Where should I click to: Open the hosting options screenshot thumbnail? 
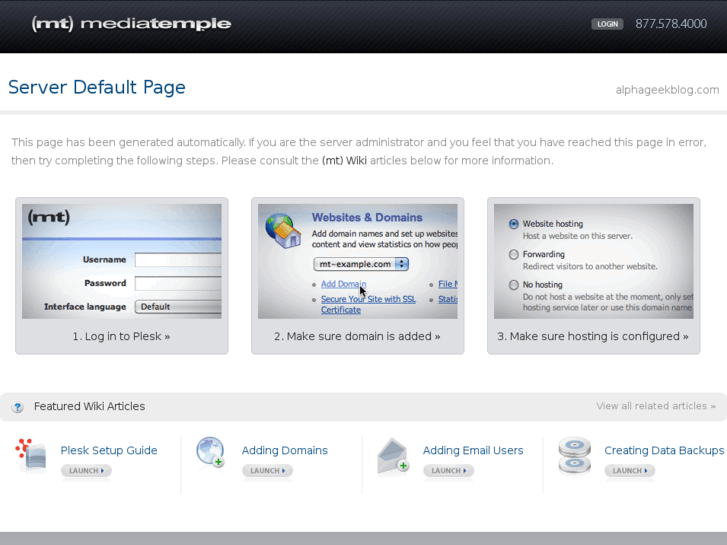click(593, 261)
